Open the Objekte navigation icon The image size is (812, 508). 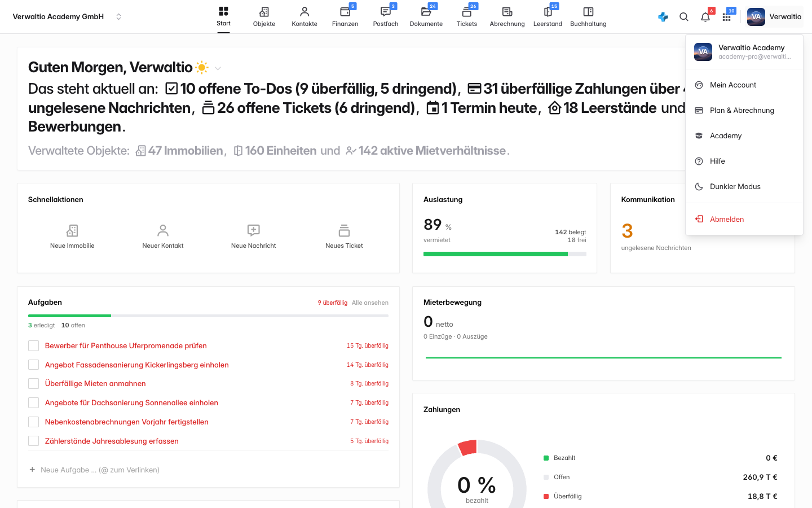pos(264,17)
